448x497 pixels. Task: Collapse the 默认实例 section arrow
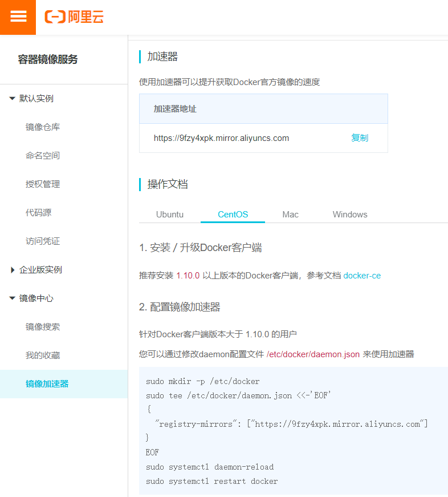pyautogui.click(x=13, y=99)
